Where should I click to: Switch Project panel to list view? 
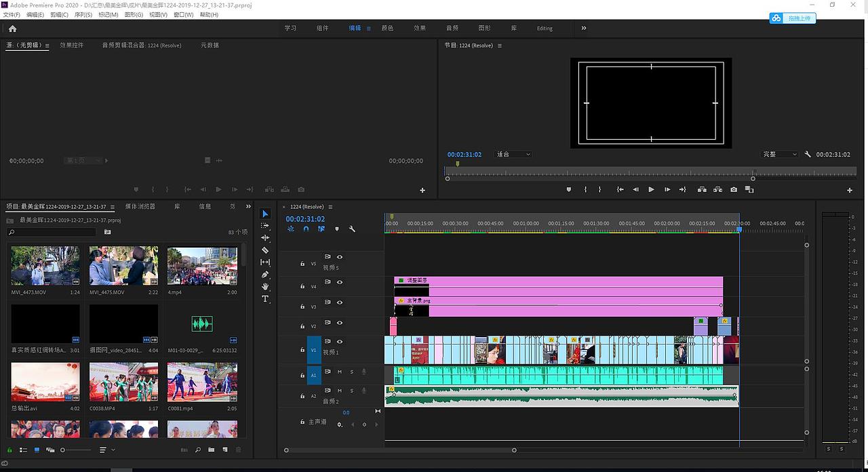pos(23,450)
